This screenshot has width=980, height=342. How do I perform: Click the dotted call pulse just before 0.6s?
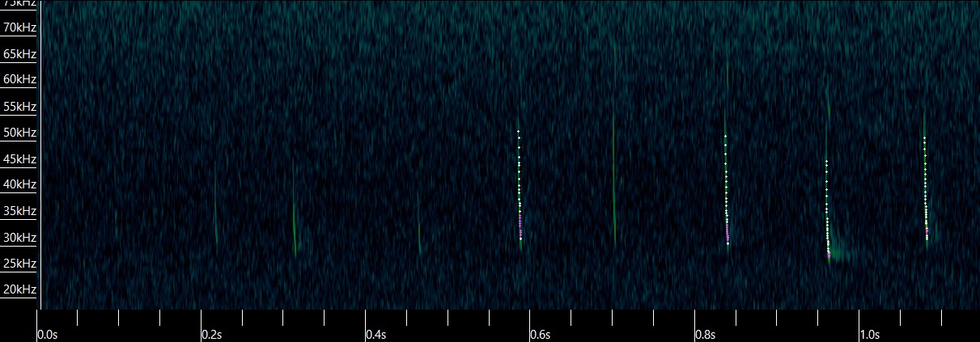520,186
